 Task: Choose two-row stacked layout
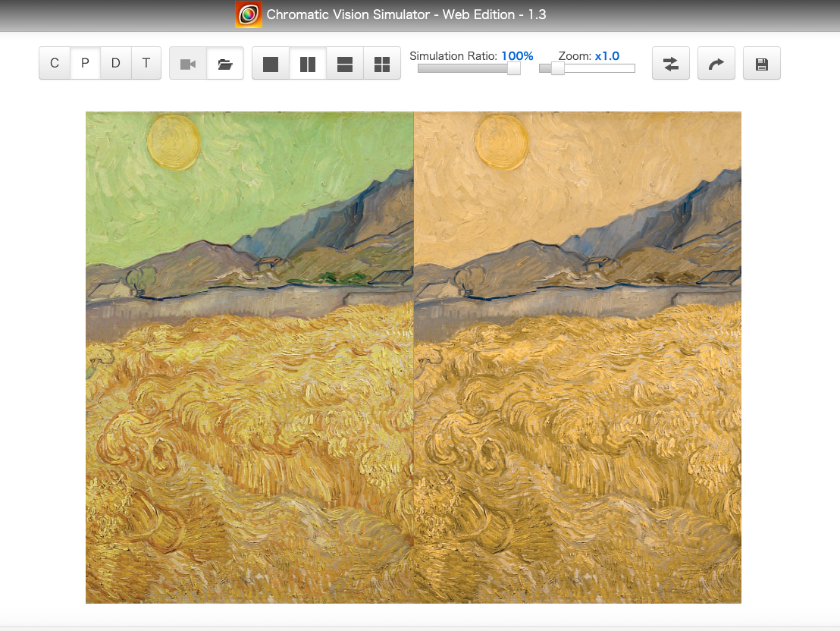coord(344,63)
